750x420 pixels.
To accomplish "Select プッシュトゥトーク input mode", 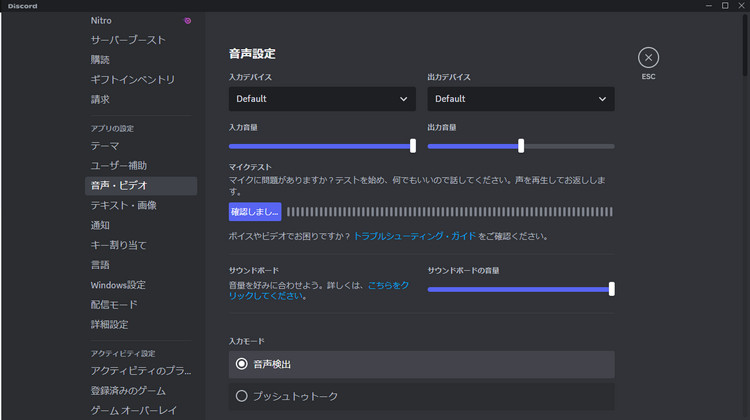I will [421, 396].
